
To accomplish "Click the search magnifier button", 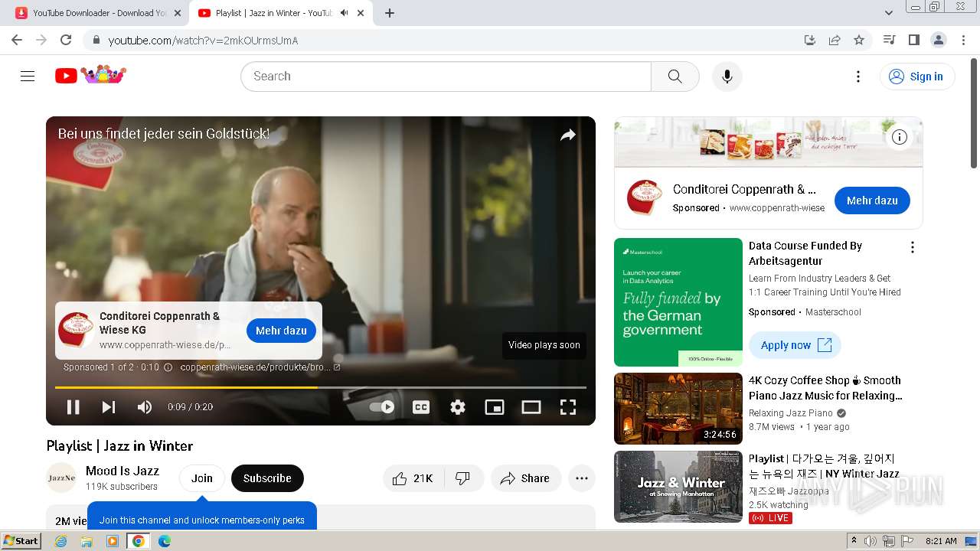I will (x=675, y=77).
